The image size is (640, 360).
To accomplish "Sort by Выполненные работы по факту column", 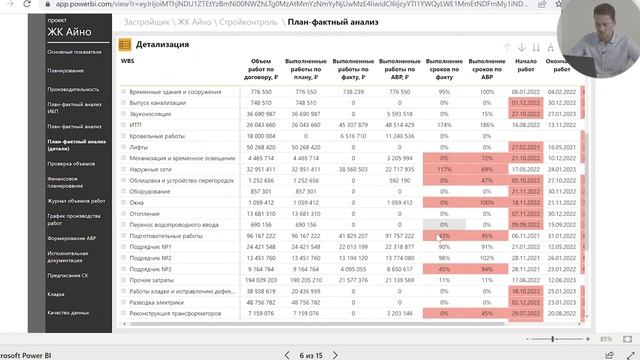I will point(353,69).
